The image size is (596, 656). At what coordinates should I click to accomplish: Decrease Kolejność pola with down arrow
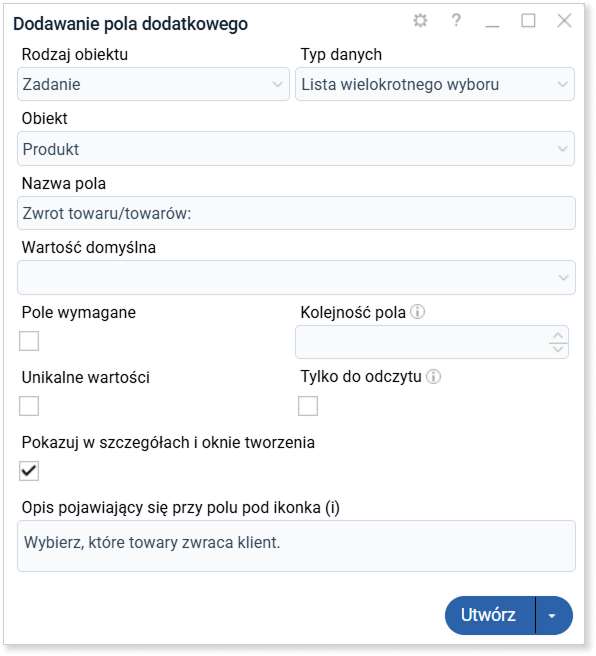click(558, 348)
